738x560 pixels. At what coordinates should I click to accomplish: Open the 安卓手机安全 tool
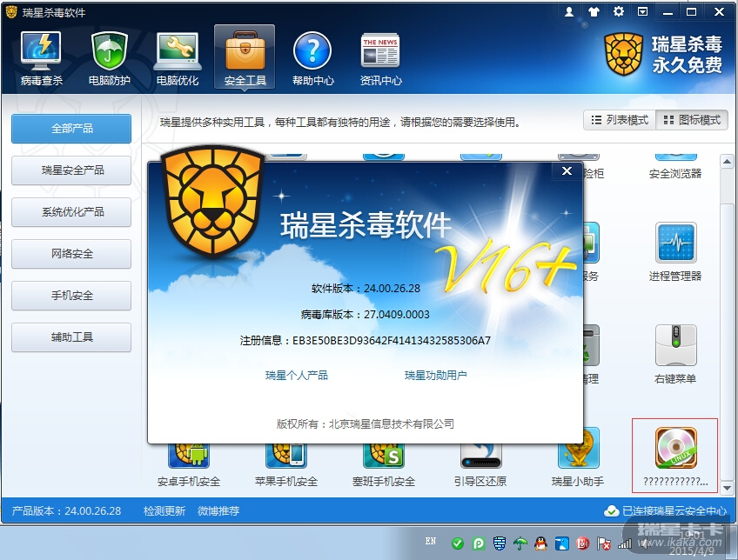tap(189, 463)
